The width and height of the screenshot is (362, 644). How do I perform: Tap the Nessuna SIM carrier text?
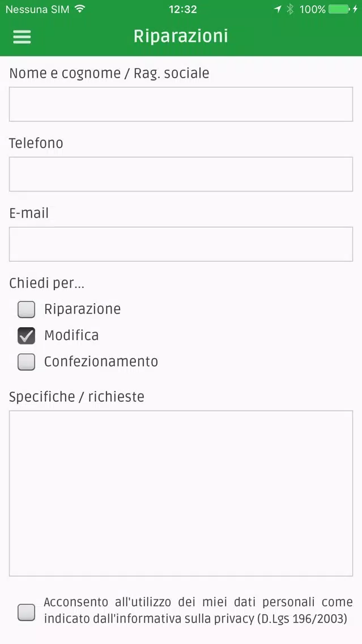tap(37, 9)
